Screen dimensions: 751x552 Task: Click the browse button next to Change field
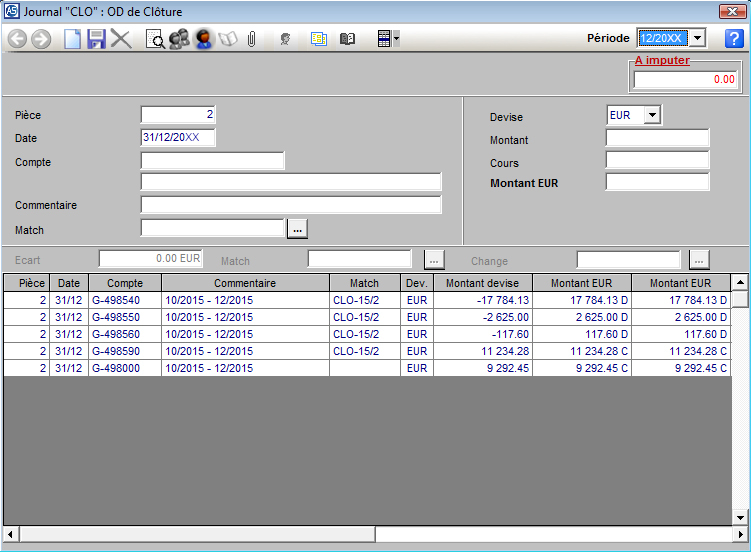click(x=699, y=260)
